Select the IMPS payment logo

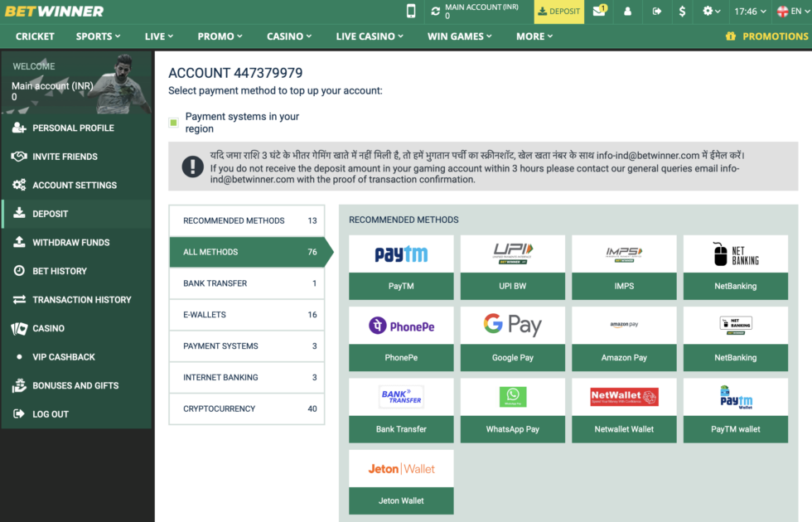(x=624, y=254)
